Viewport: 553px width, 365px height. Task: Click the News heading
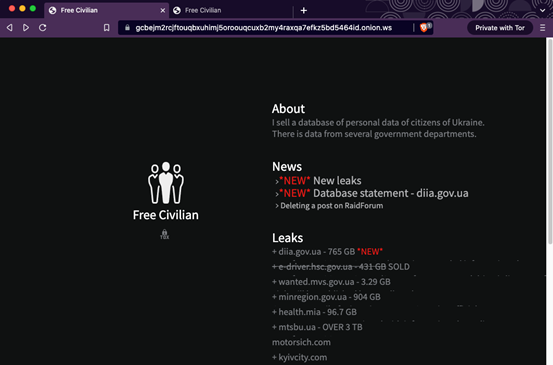point(287,166)
